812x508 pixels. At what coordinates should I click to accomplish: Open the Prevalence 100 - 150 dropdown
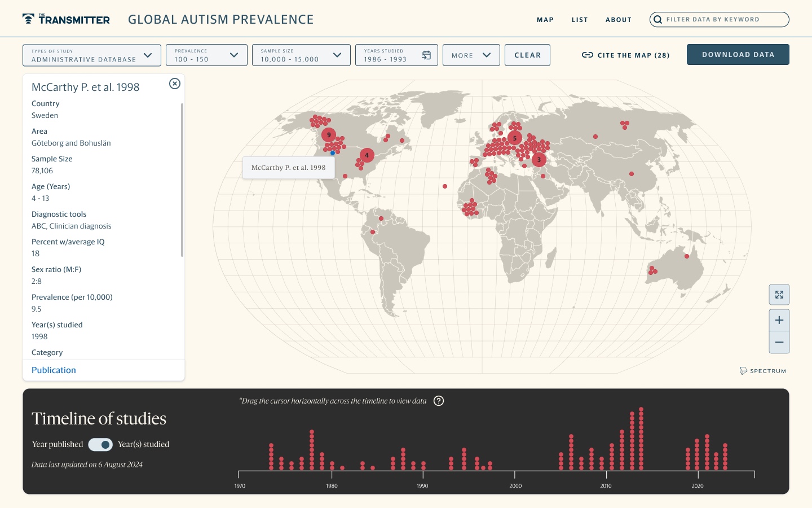(206, 55)
